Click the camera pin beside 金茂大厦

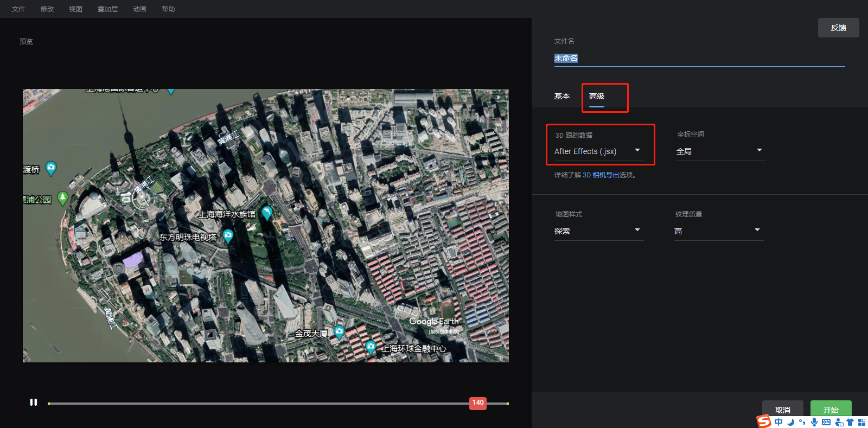[339, 332]
